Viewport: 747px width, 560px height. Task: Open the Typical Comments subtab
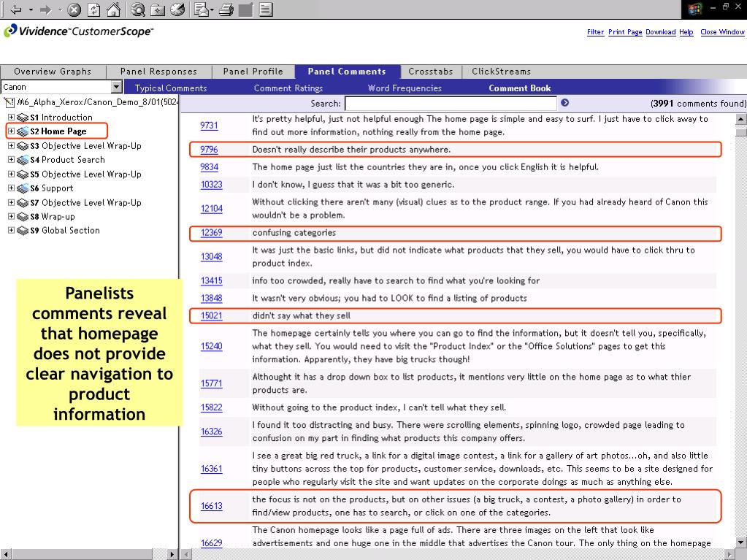tap(171, 88)
